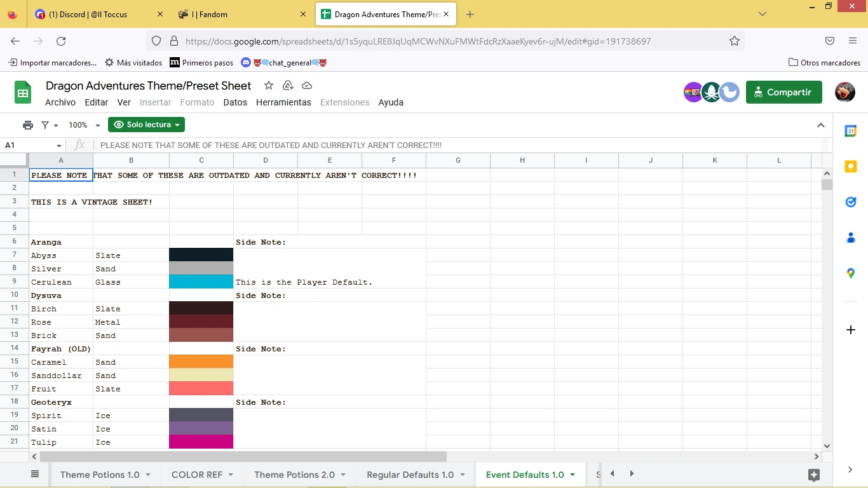Open Google Maps side panel icon
Image resolution: width=868 pixels, height=488 pixels.
tap(850, 273)
